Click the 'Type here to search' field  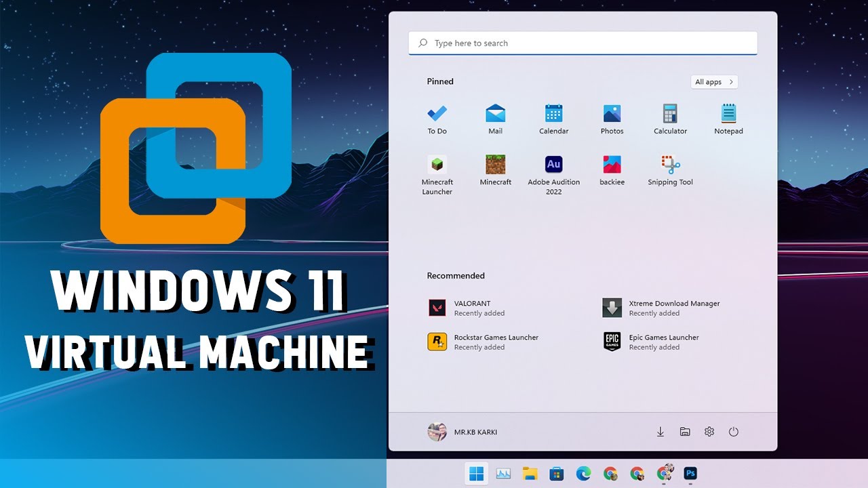coord(583,43)
